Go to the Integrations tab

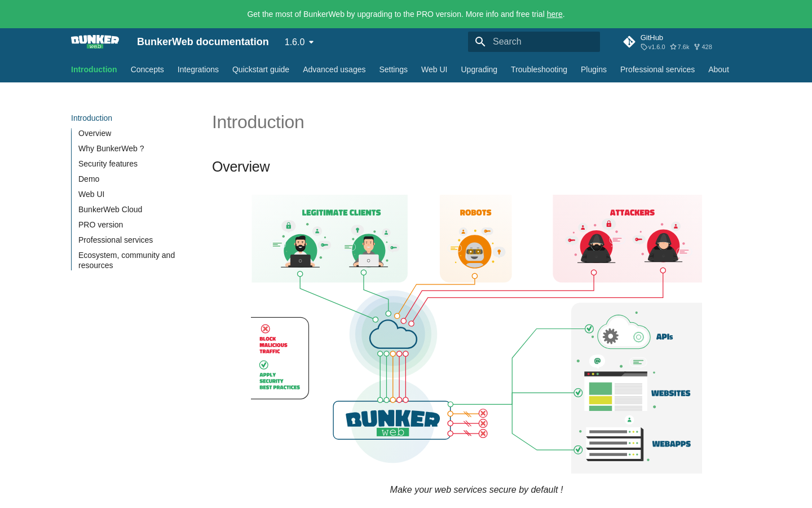coord(198,69)
